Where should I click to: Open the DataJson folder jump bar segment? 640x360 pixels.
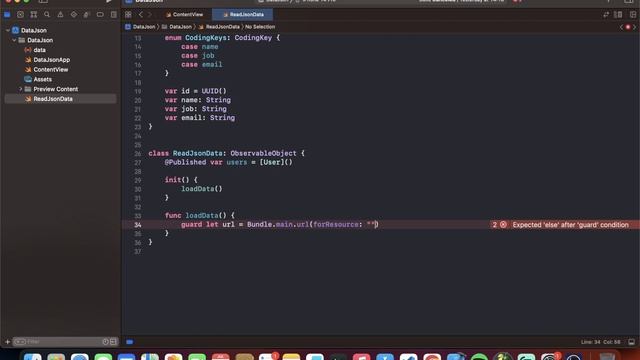point(177,27)
